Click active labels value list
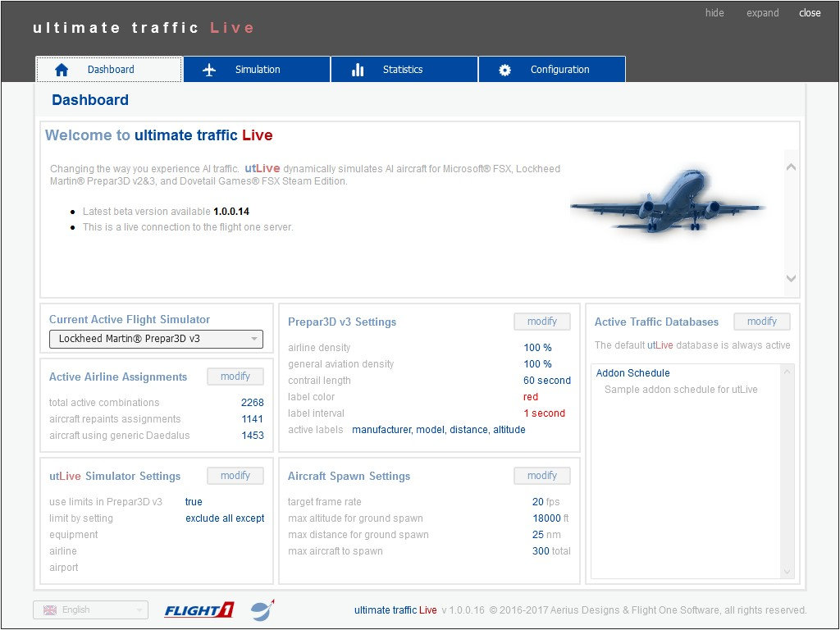The image size is (840, 630). pyautogui.click(x=439, y=430)
